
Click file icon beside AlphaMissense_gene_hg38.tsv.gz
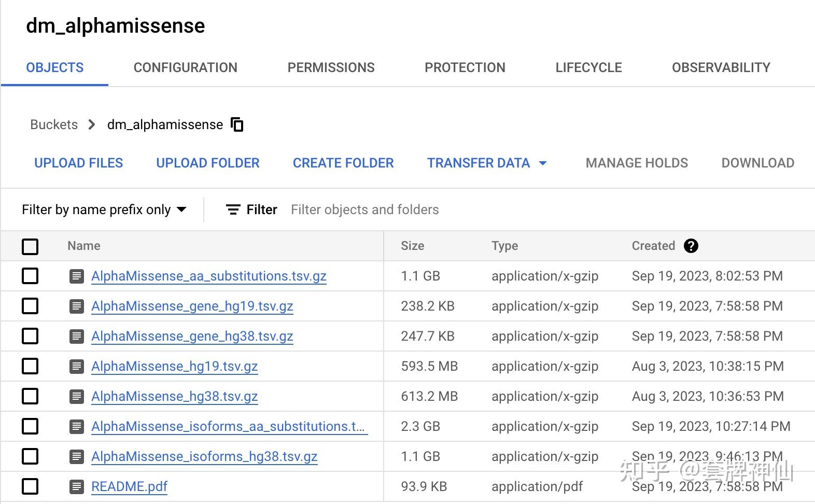coord(77,336)
